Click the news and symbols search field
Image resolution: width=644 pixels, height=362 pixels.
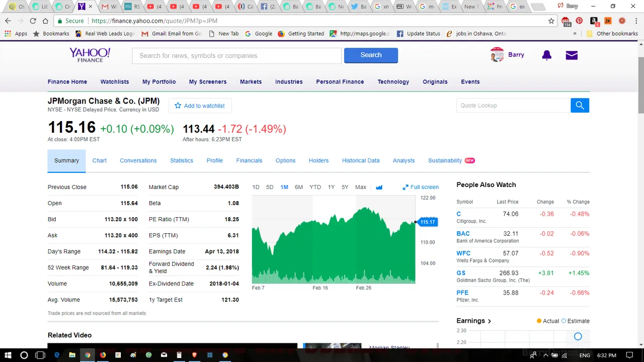coord(236,55)
